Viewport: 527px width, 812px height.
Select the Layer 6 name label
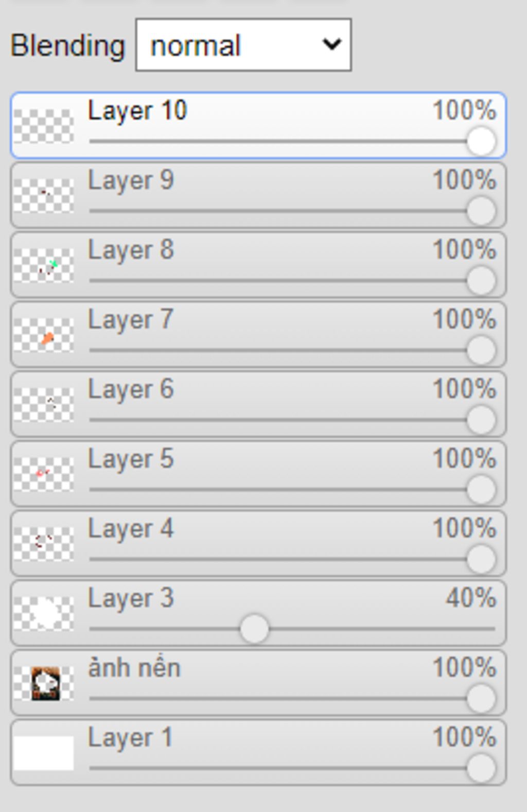click(131, 390)
